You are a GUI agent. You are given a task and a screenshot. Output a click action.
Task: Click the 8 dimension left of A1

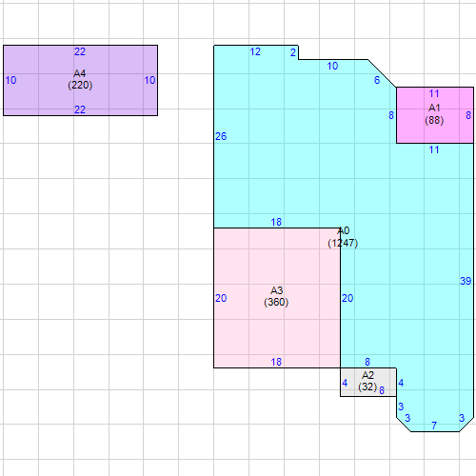coord(391,115)
